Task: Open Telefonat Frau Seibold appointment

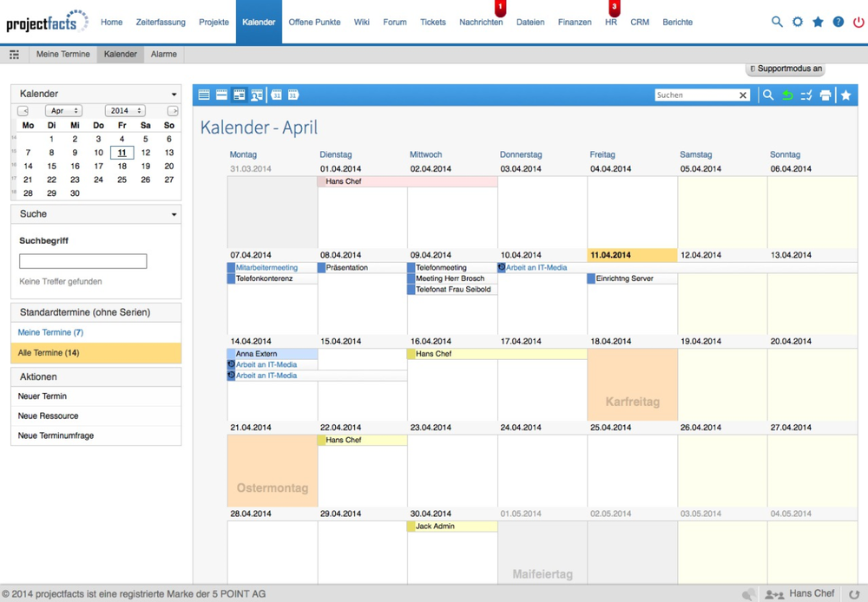Action: click(453, 290)
